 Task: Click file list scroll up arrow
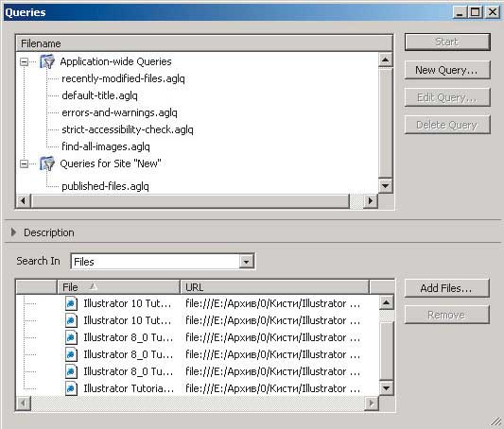pyautogui.click(x=387, y=302)
